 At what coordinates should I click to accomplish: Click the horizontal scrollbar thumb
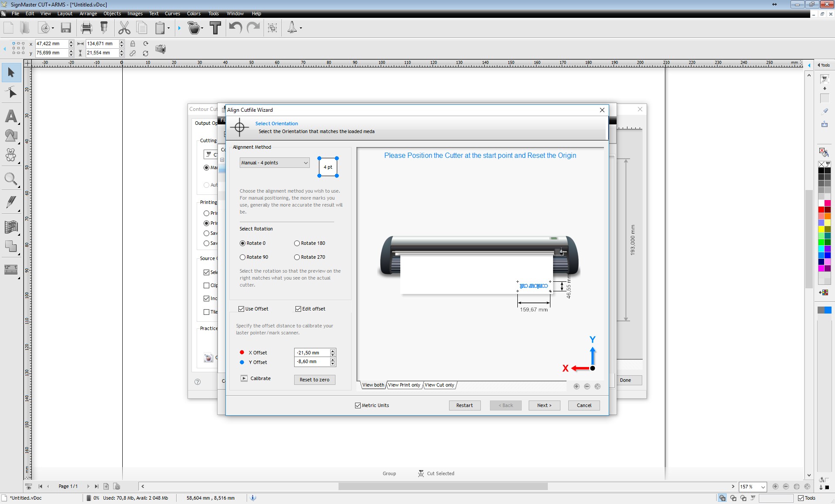(x=443, y=487)
